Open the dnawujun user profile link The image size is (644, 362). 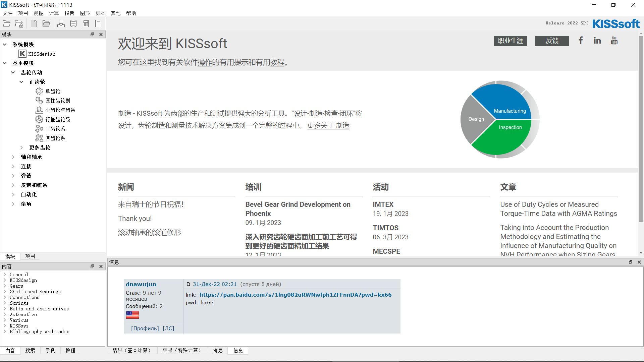point(141,284)
